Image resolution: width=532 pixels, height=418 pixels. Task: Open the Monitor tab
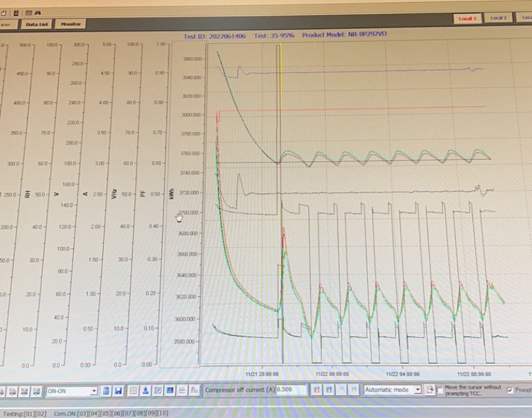(x=70, y=24)
